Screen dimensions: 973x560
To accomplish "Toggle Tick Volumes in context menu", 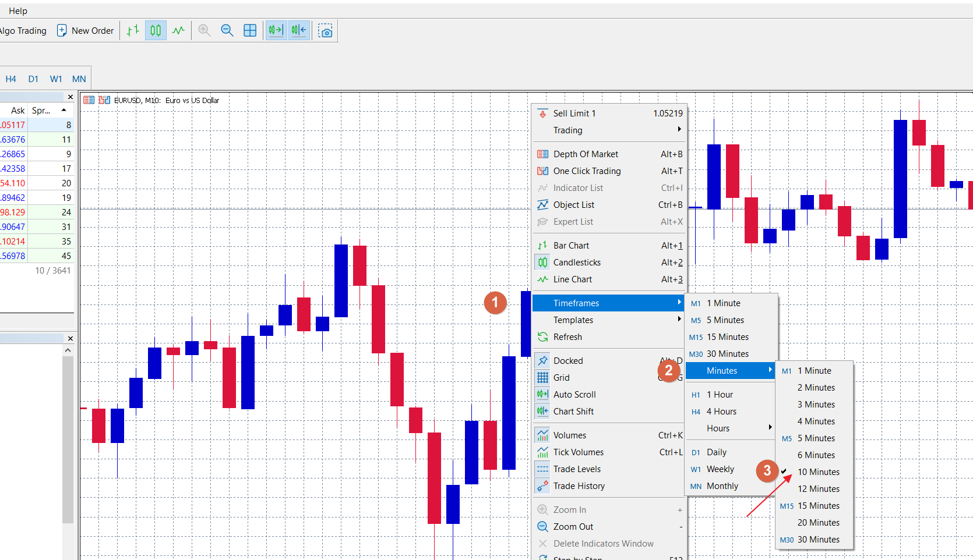I will click(x=609, y=452).
